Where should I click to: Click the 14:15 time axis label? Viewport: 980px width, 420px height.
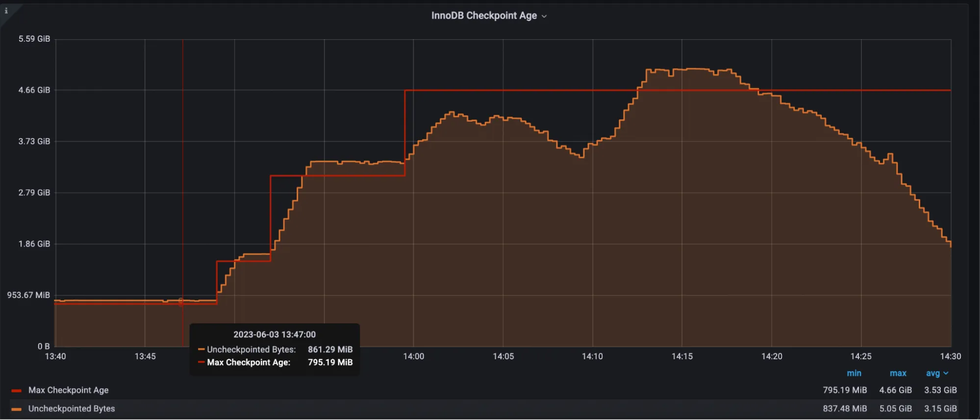(682, 356)
